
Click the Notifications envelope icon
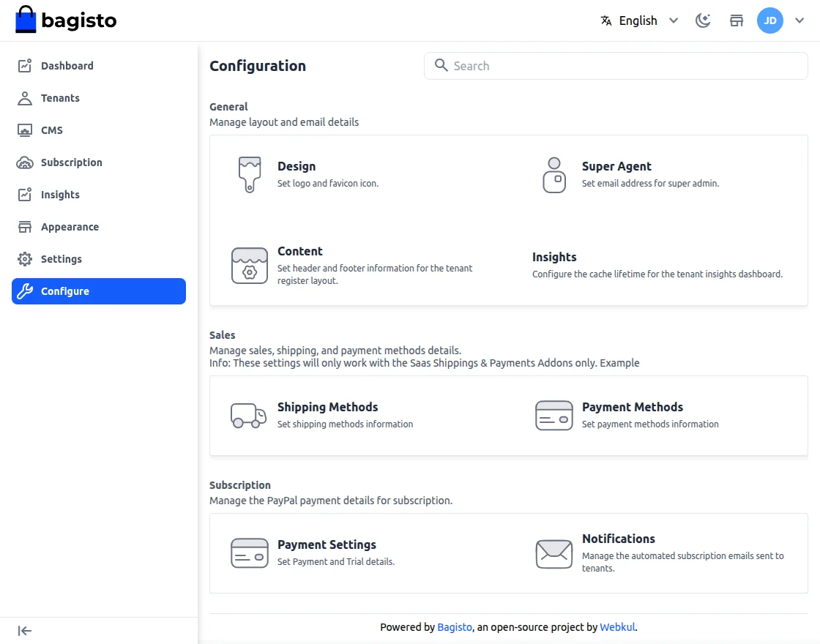(553, 553)
